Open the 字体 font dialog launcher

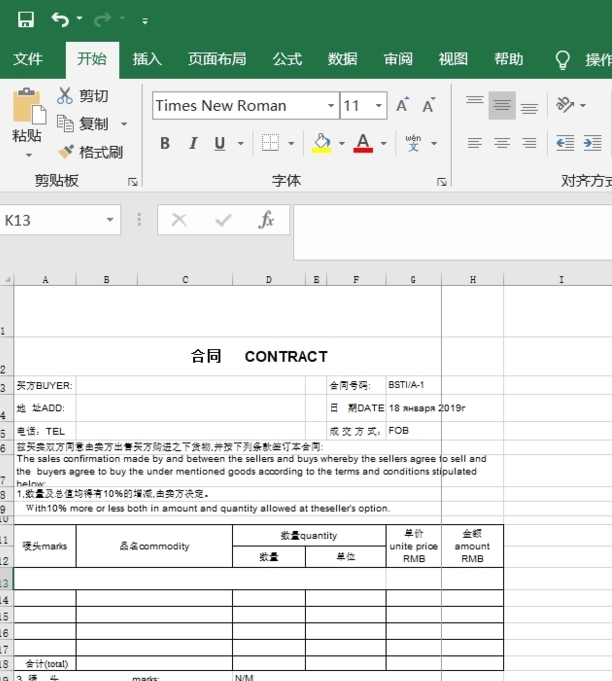click(x=442, y=182)
